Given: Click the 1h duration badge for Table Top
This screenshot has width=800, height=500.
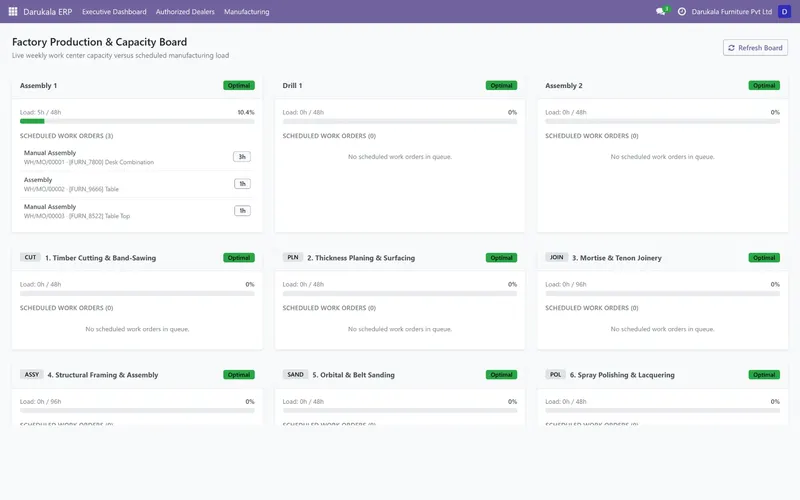Looking at the screenshot, I should pyautogui.click(x=242, y=211).
